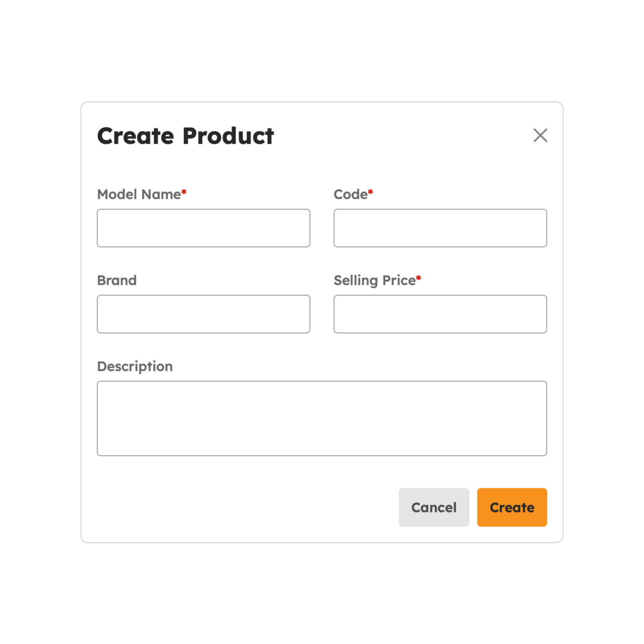
Task: Click the Model Name label text
Action: tap(139, 194)
